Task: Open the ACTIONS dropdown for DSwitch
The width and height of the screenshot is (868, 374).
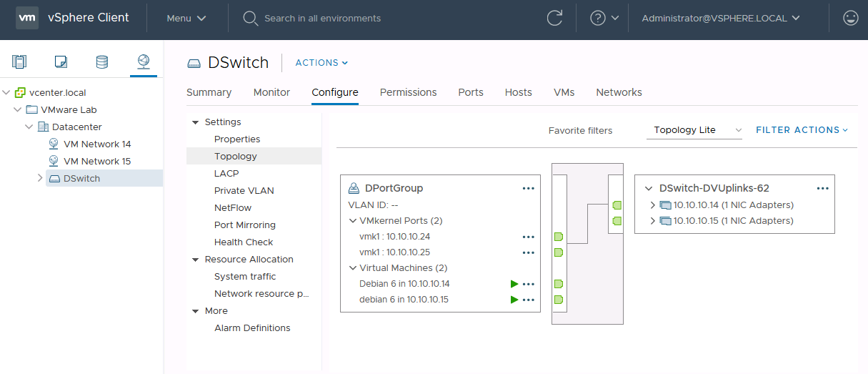Action: (x=321, y=63)
